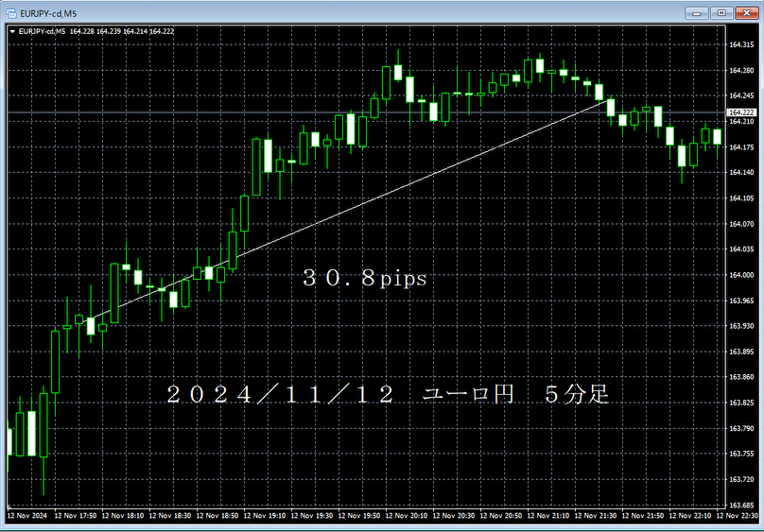The height and width of the screenshot is (532, 764).
Task: Click price scale value 164.035
Action: click(741, 249)
